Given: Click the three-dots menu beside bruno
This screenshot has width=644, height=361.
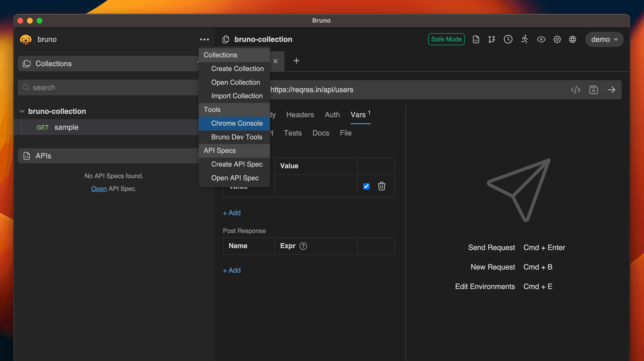Looking at the screenshot, I should click(204, 39).
